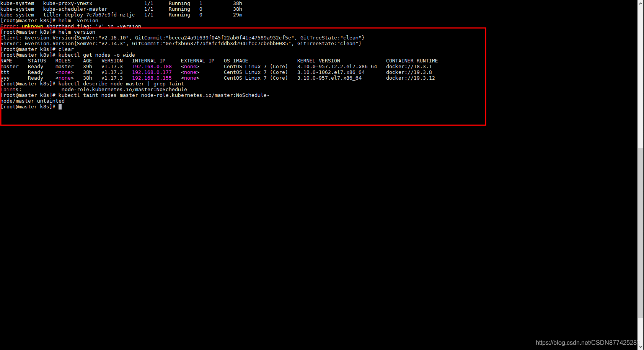Screen dimensions: 644x350
Task: Click the 29m age value of tiller-deploy
Action: [x=238, y=15]
